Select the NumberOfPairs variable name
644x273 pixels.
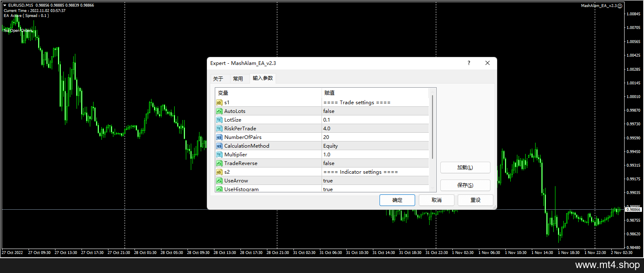pyautogui.click(x=243, y=137)
